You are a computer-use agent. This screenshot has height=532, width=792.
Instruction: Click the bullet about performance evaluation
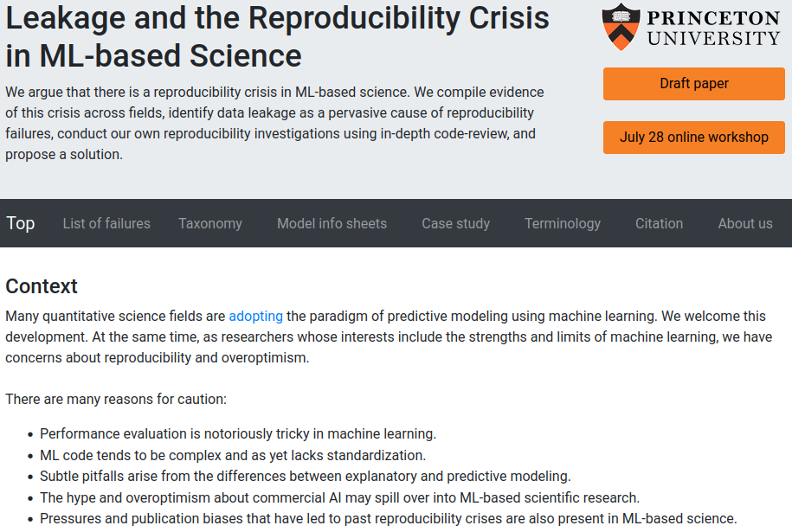pos(238,433)
